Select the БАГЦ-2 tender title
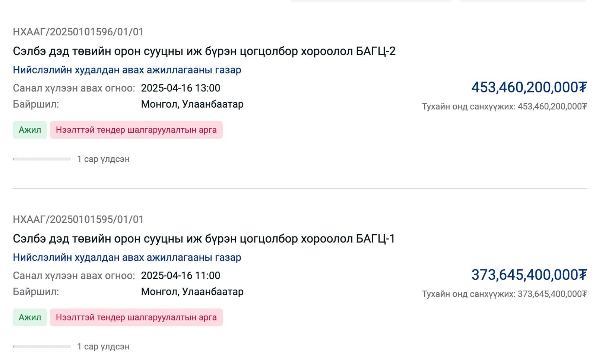The image size is (596, 364). pos(205,51)
